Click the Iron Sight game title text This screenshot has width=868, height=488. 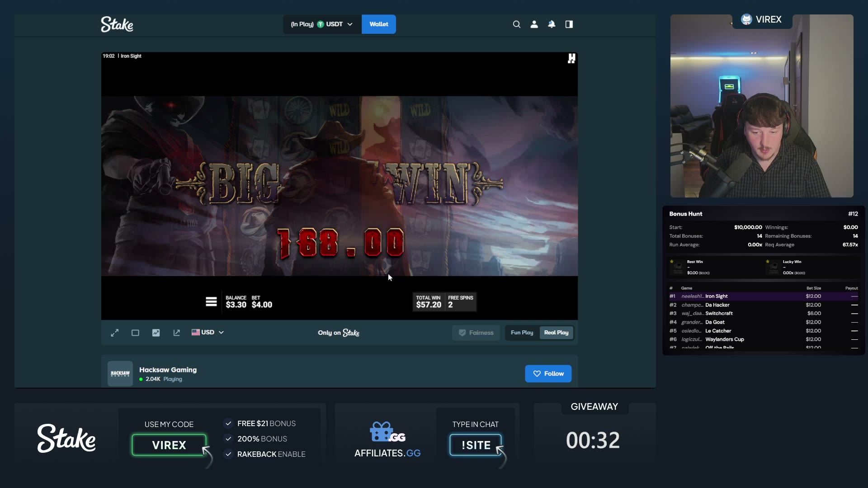pyautogui.click(x=131, y=56)
